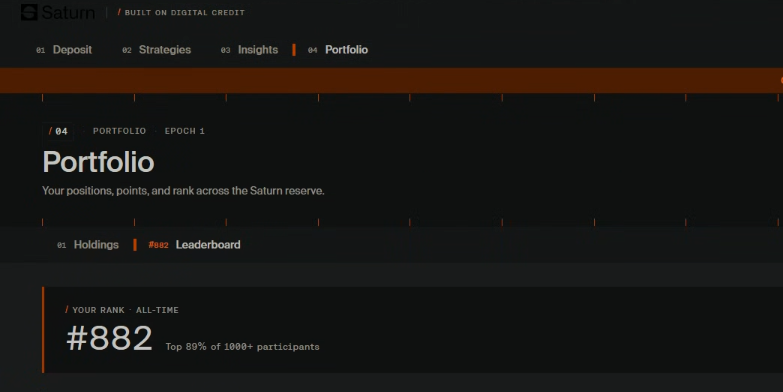Select the Leaderboard sub-tab
Image resolution: width=783 pixels, height=392 pixels.
(194, 245)
